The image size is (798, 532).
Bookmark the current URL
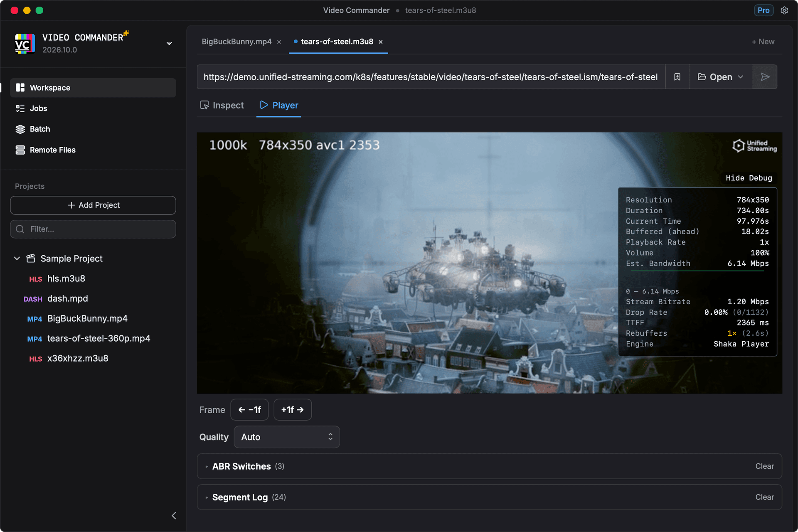tap(677, 77)
